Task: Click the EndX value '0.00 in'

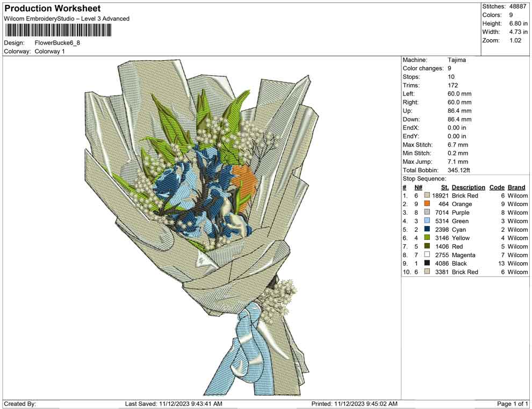Action: pyautogui.click(x=457, y=128)
